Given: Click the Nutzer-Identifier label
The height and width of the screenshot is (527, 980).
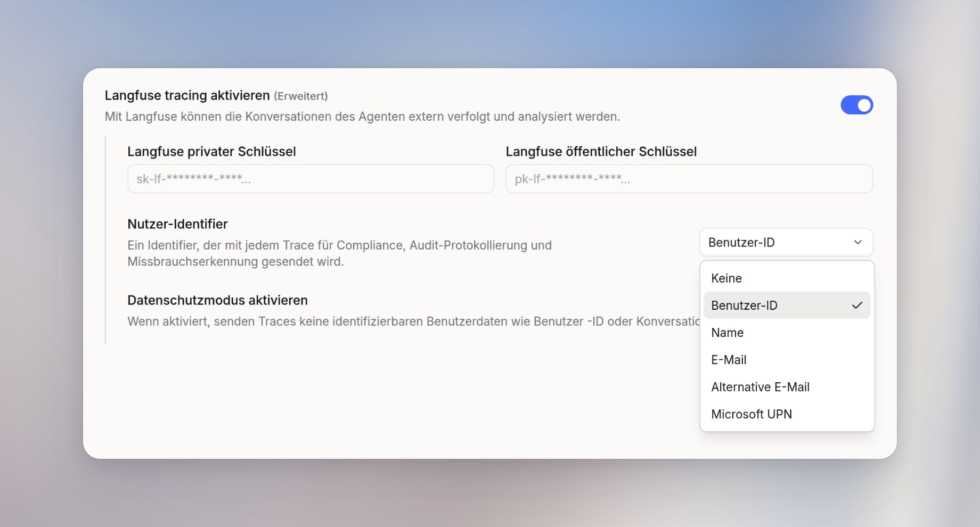Looking at the screenshot, I should coord(177,224).
